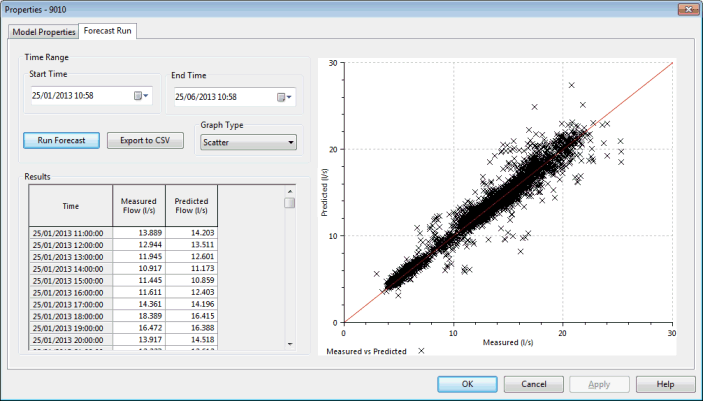Select the row 25/01/2013 15:00:00
The width and height of the screenshot is (703, 401).
point(123,280)
